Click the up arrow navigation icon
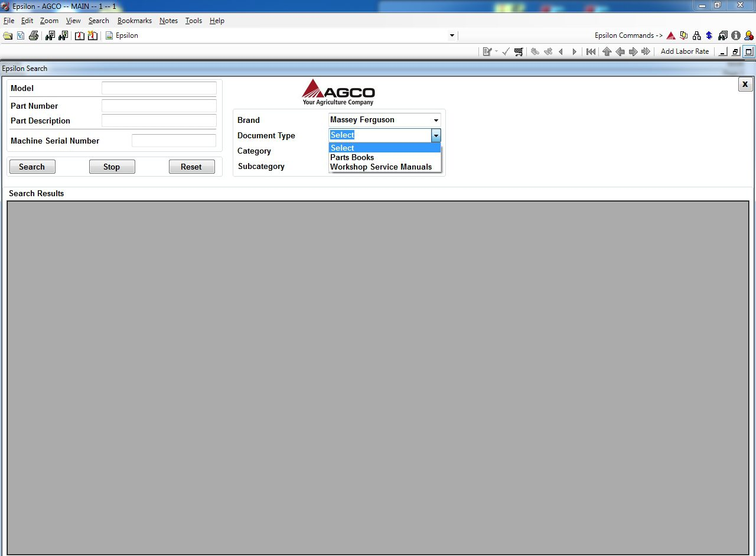Image resolution: width=756 pixels, height=556 pixels. tap(607, 51)
